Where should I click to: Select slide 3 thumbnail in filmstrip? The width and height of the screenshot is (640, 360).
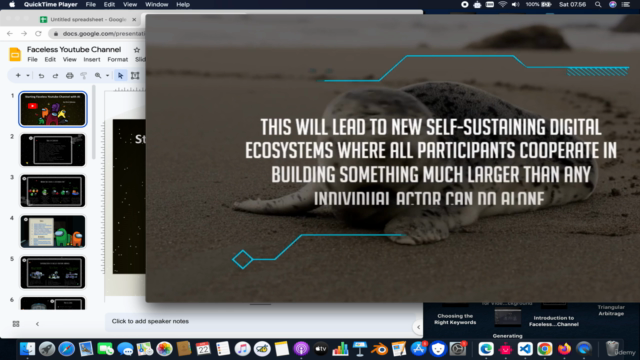click(53, 191)
